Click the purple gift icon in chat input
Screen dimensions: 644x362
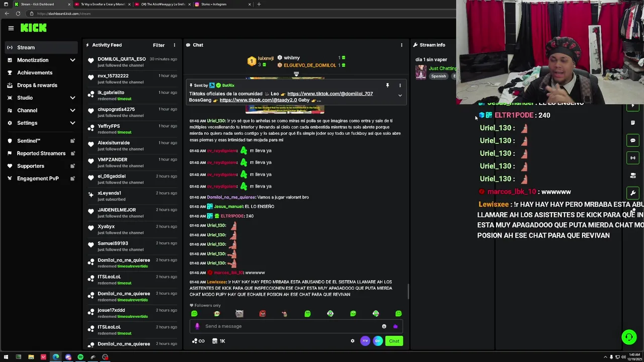(x=395, y=326)
